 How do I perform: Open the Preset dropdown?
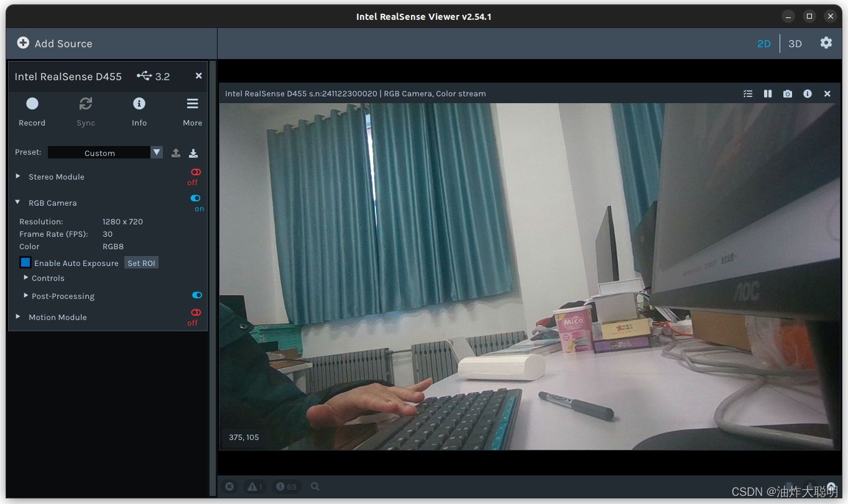pyautogui.click(x=156, y=152)
